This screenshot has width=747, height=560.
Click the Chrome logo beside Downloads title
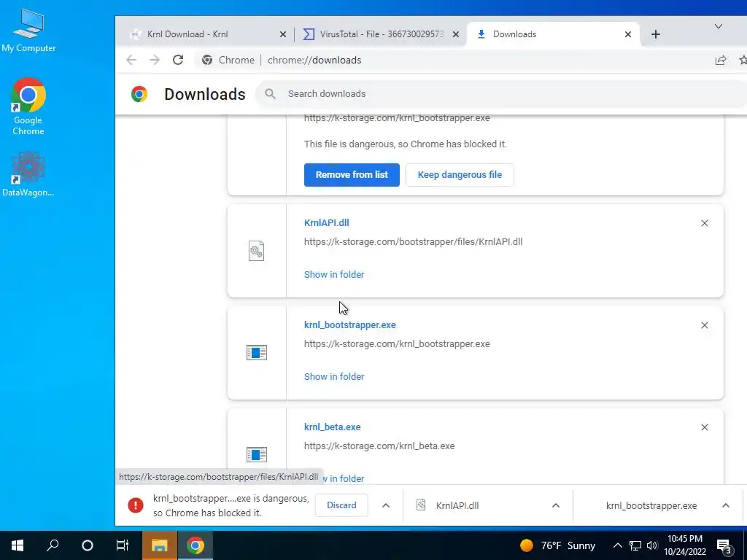(139, 94)
